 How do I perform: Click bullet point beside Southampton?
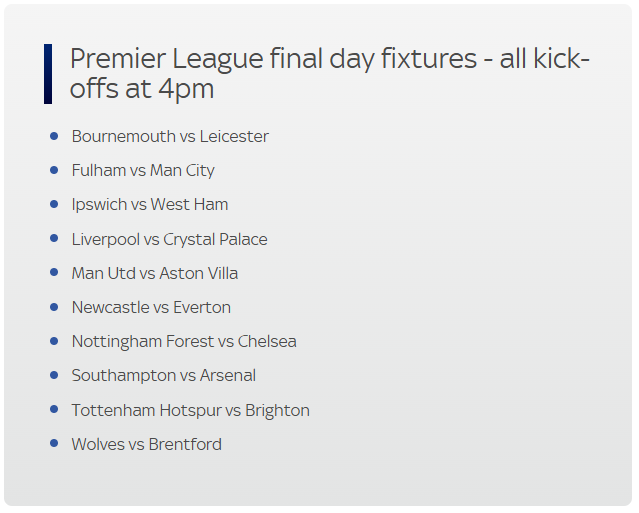pyautogui.click(x=54, y=375)
